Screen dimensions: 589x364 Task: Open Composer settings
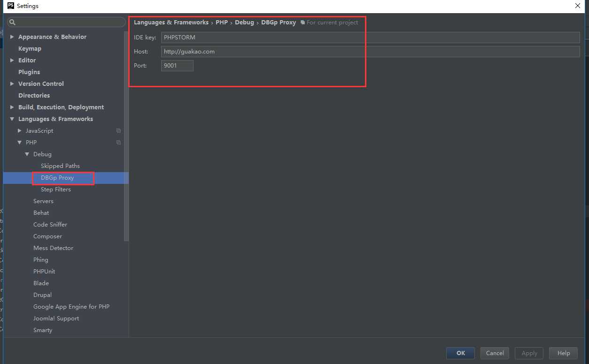click(47, 236)
